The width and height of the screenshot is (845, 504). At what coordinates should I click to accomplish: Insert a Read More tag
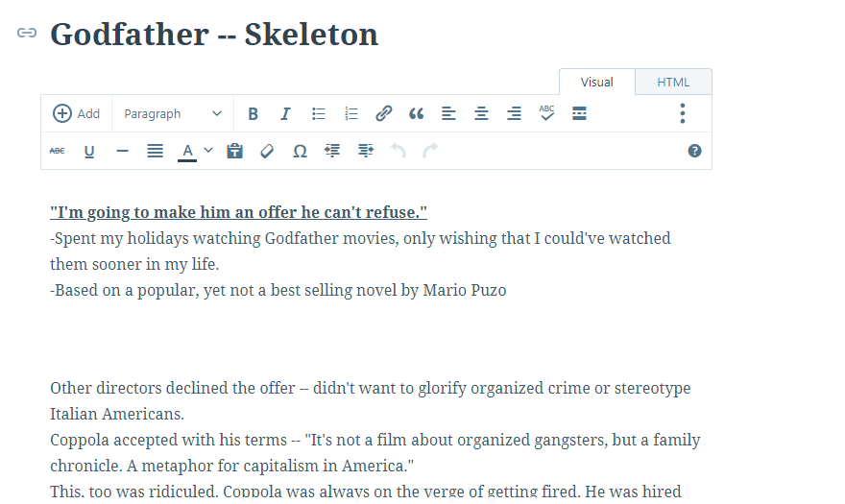click(x=579, y=114)
